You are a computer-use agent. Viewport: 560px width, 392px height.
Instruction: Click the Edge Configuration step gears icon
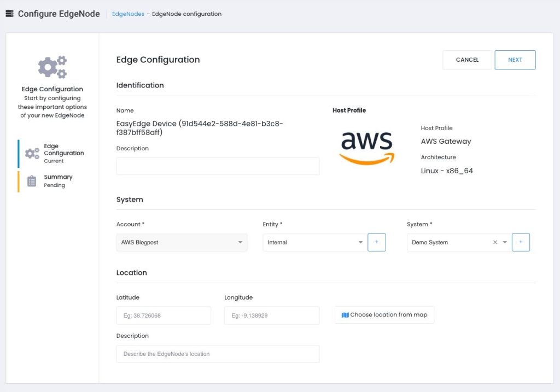pos(32,154)
